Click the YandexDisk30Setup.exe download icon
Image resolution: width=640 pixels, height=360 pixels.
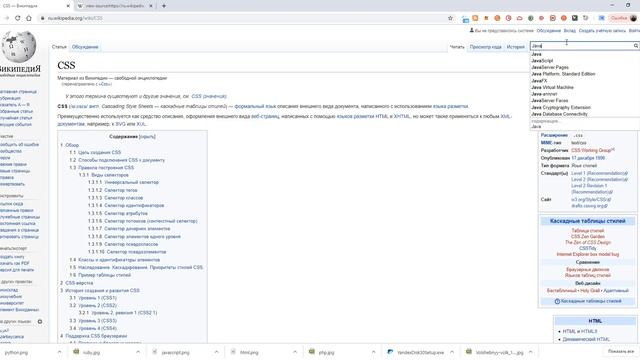click(390, 352)
